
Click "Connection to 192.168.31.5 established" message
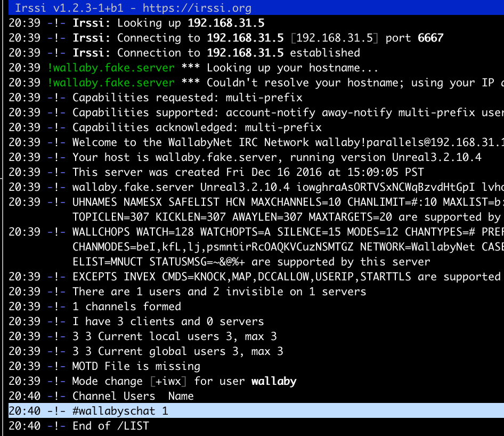coord(216,53)
